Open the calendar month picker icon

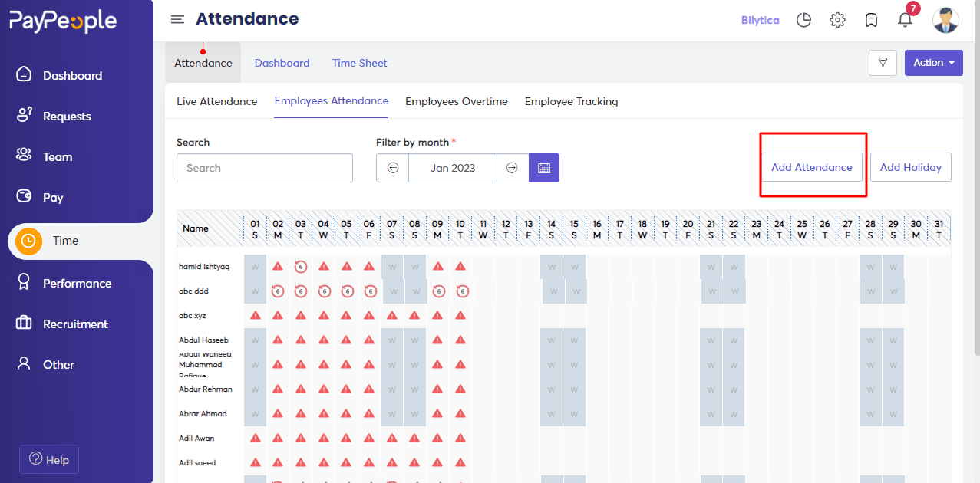click(x=544, y=168)
